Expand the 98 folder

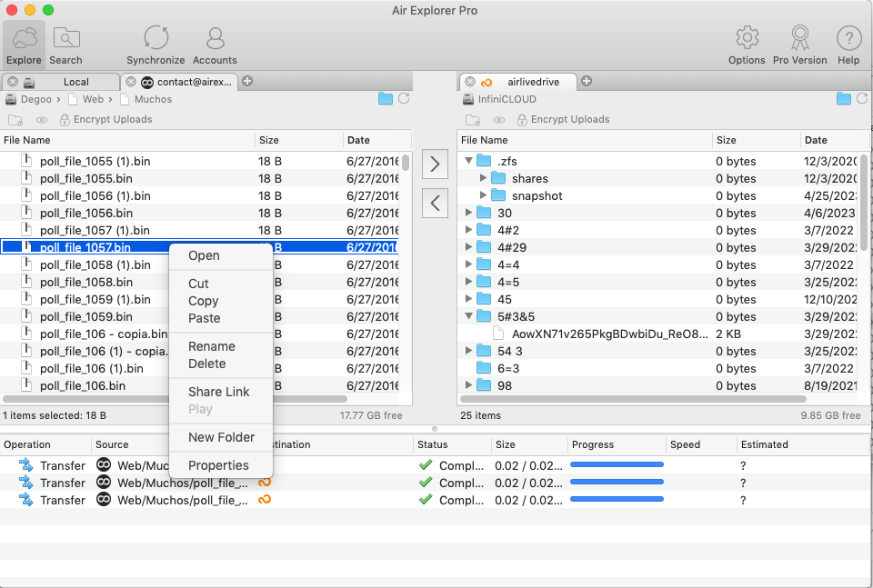[x=469, y=385]
